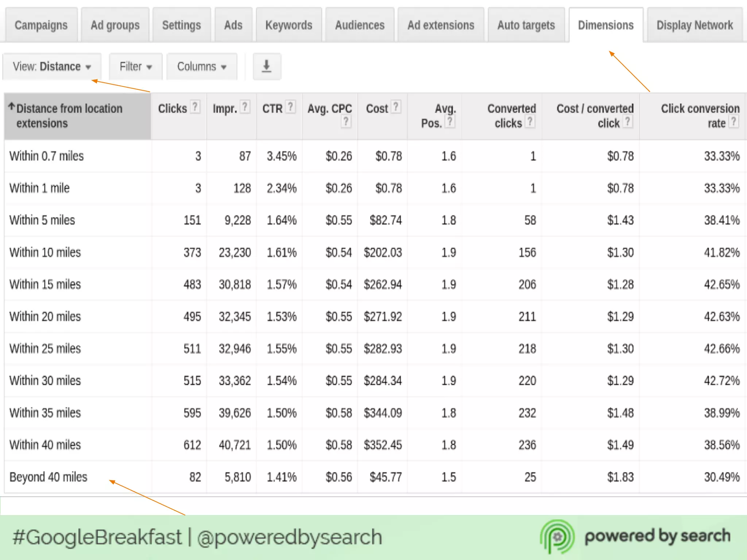Click help icon next to Avg. Pos.
The image size is (747, 560).
[x=450, y=121]
